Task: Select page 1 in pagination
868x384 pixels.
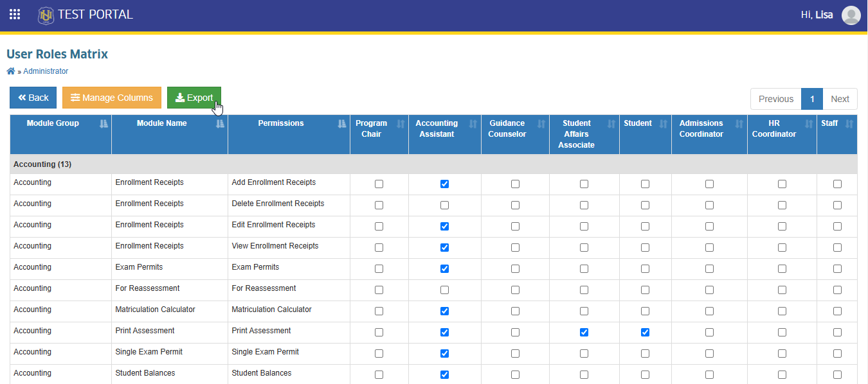Action: 812,99
